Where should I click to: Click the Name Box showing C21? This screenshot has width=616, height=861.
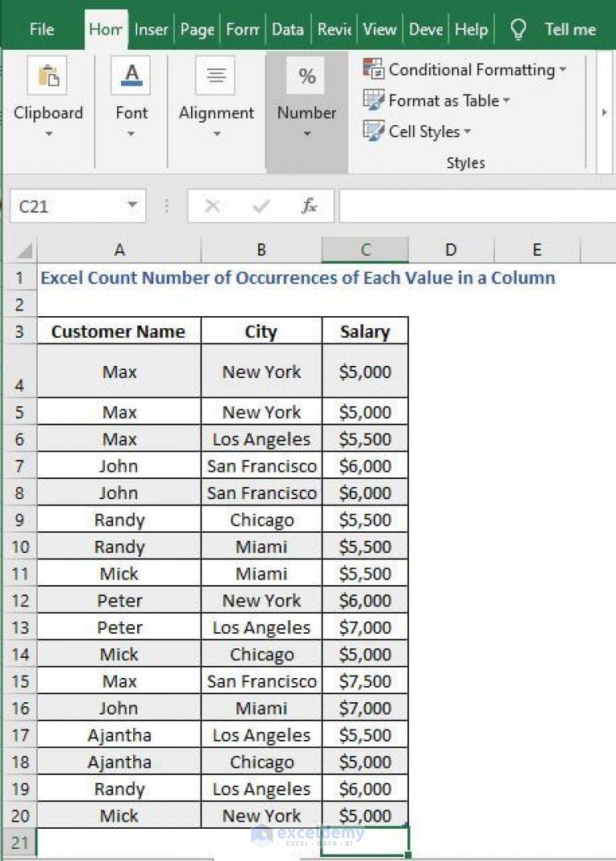pos(78,206)
